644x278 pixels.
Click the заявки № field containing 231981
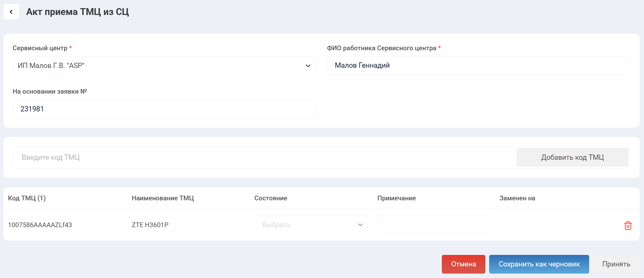coord(164,109)
